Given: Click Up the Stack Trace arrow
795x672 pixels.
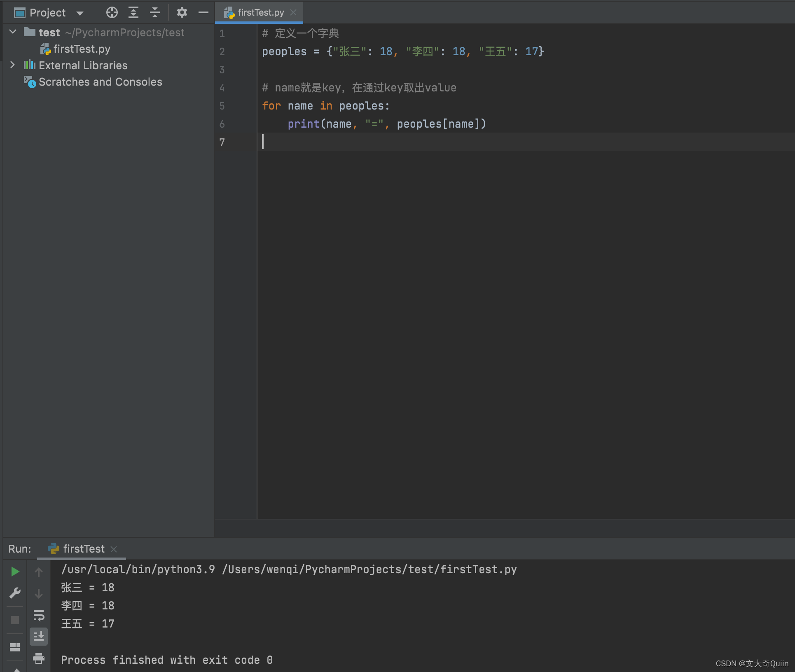Looking at the screenshot, I should 39,572.
